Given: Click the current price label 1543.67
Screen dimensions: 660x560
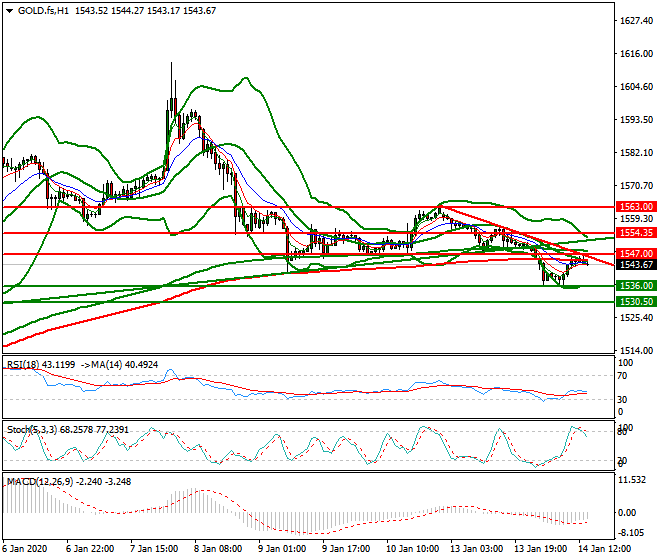Looking at the screenshot, I should coord(636,264).
